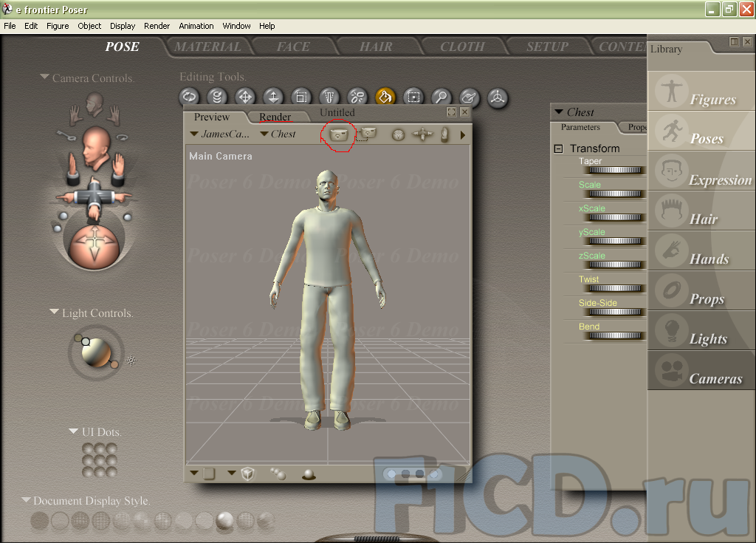
Task: Switch to the Render tab in document window
Action: [x=275, y=117]
